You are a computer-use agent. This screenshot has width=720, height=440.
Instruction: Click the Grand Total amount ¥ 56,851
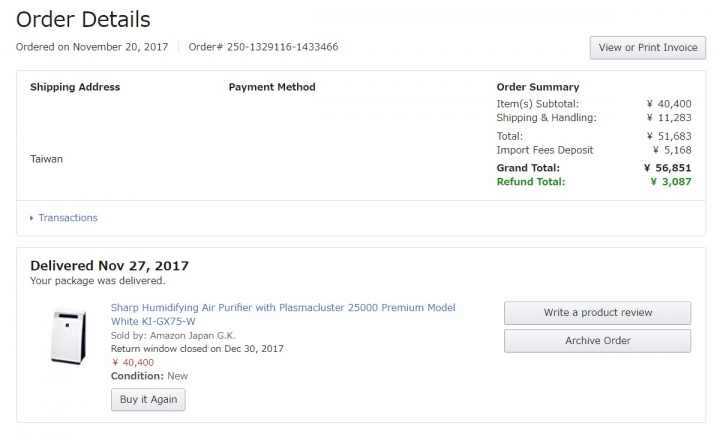[668, 168]
